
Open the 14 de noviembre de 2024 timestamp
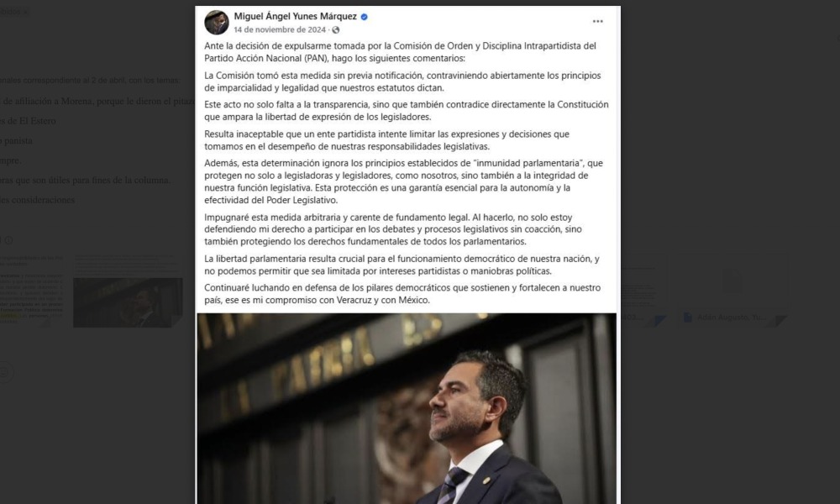(x=280, y=30)
